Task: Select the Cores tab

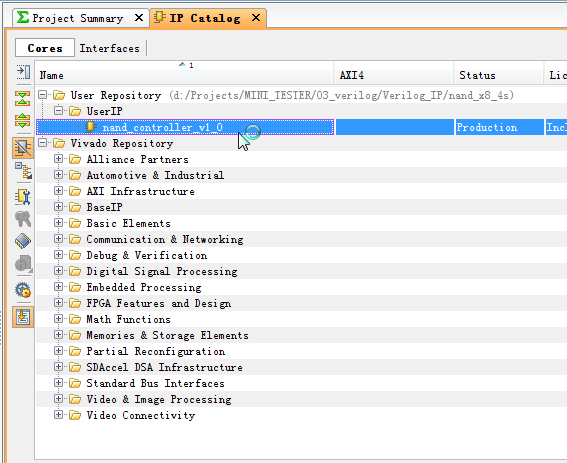Action: coord(45,48)
